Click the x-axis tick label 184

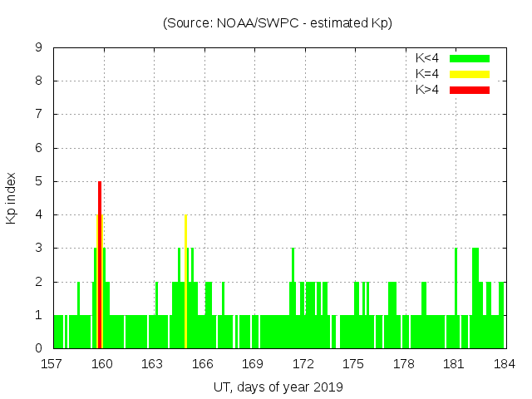pos(504,363)
